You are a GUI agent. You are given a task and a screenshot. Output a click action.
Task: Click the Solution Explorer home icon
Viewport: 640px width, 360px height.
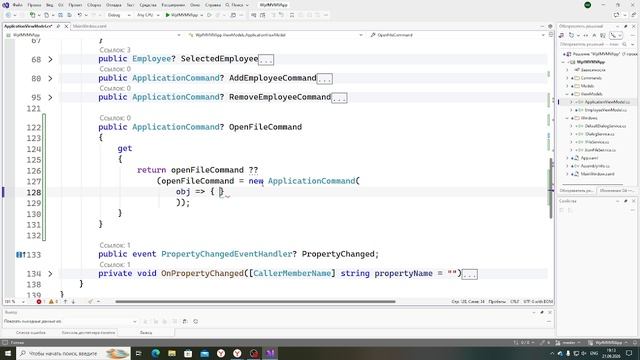point(562,36)
